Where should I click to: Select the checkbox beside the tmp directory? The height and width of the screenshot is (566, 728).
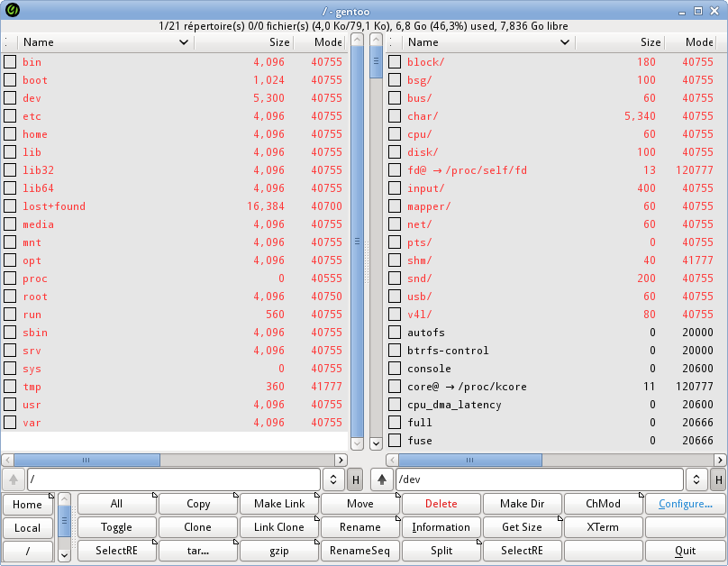(12, 387)
